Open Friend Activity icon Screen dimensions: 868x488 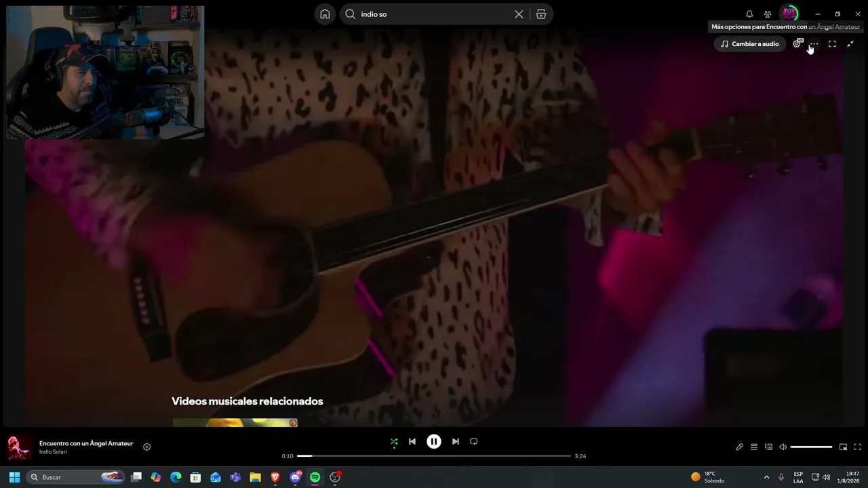pos(768,14)
